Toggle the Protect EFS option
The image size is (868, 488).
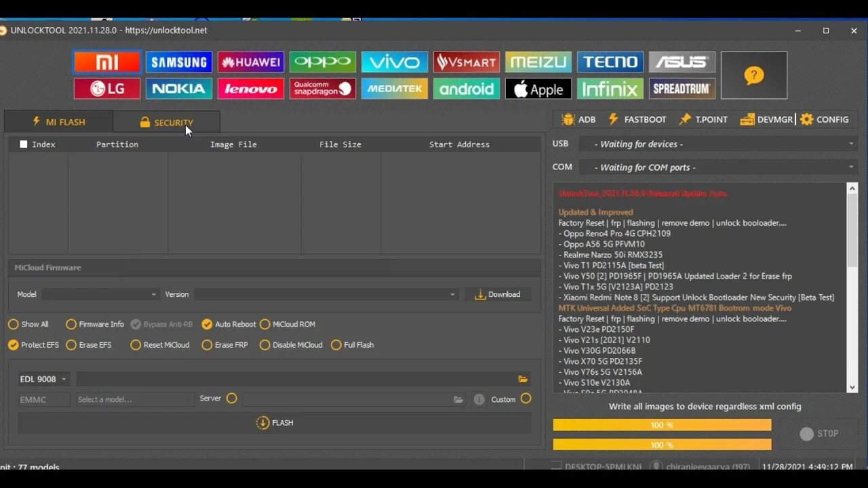(x=33, y=345)
